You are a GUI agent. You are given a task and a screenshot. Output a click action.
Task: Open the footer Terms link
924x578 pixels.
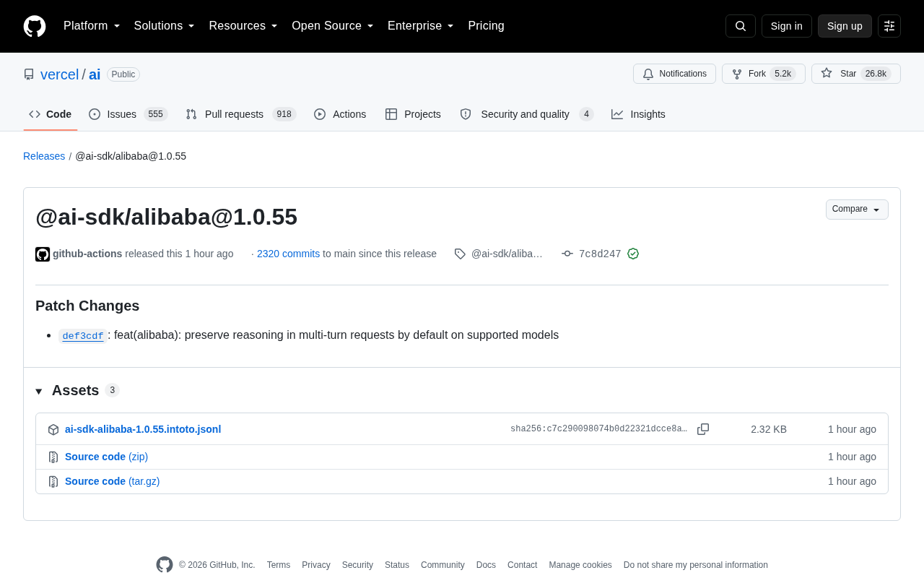279,565
